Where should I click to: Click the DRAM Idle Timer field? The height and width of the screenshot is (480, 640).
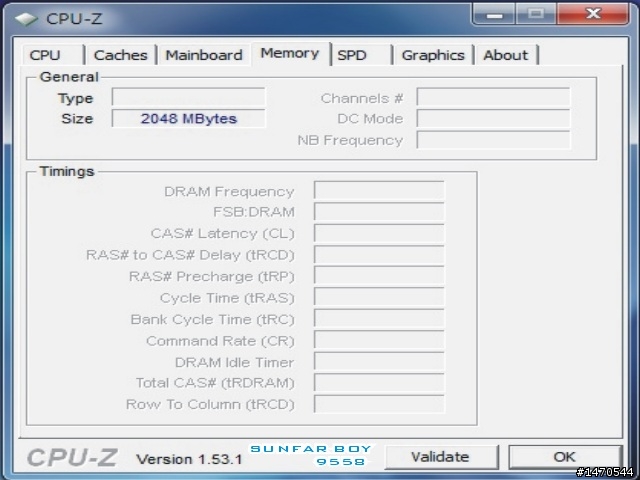[x=379, y=362]
